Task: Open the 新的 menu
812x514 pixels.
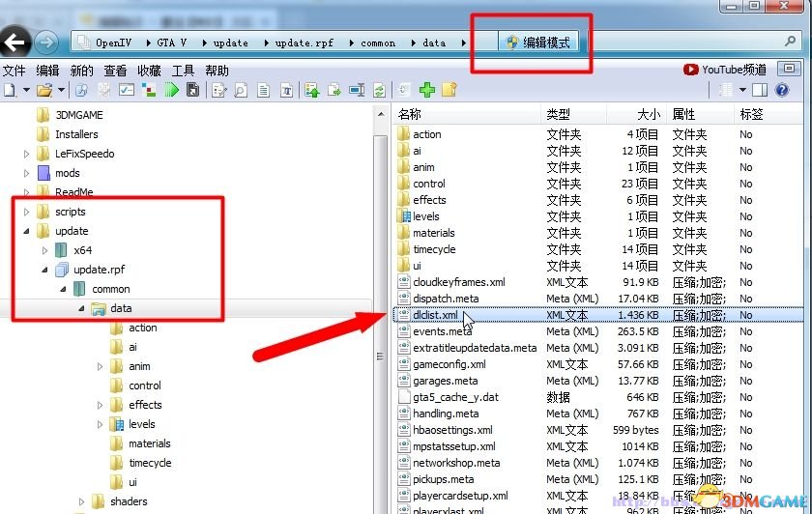Action: tap(82, 71)
